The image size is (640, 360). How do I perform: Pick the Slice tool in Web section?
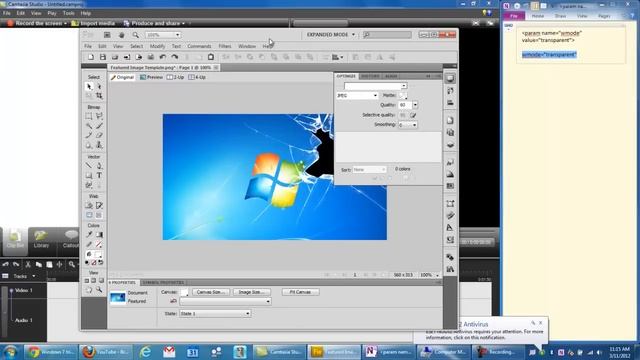click(99, 205)
